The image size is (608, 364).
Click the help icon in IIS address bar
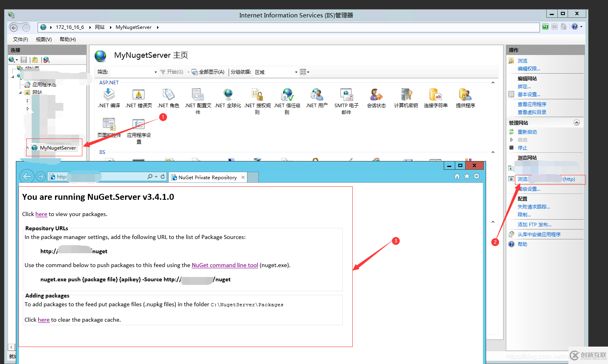point(575,27)
